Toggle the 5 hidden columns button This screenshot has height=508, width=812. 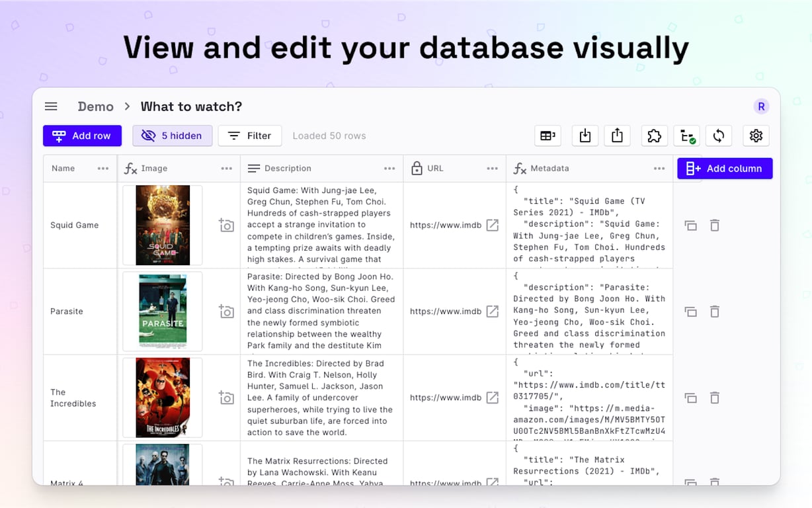[x=172, y=136]
